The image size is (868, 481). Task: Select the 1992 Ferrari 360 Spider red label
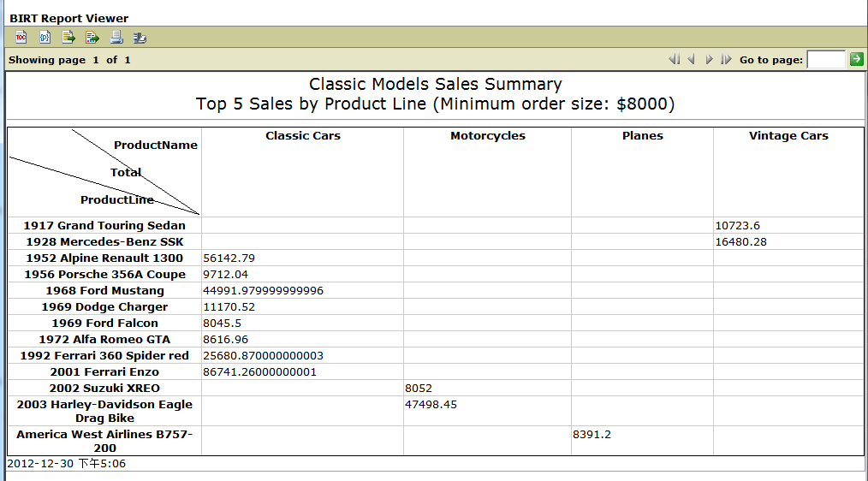click(x=104, y=355)
